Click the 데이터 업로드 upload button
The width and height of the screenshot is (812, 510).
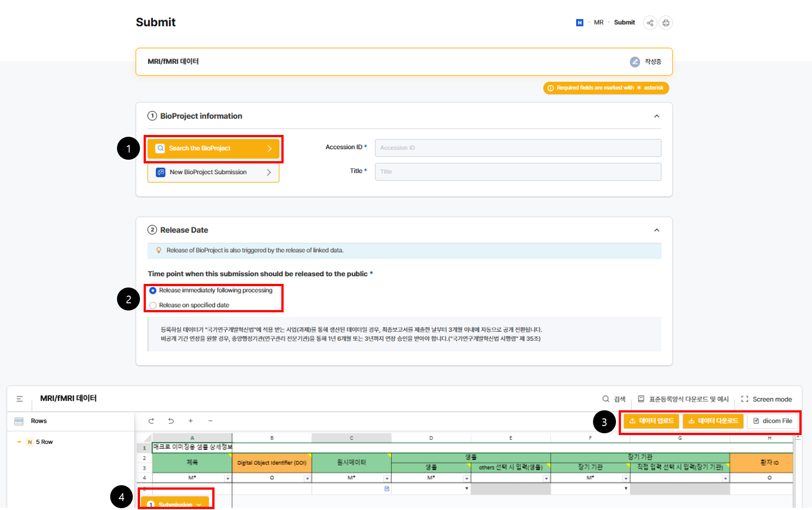pos(652,421)
